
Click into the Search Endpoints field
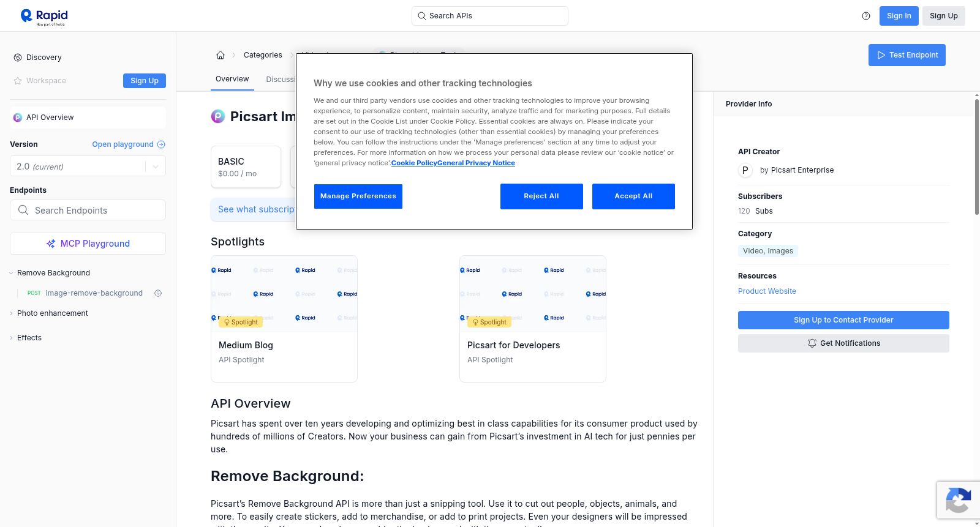pyautogui.click(x=88, y=210)
